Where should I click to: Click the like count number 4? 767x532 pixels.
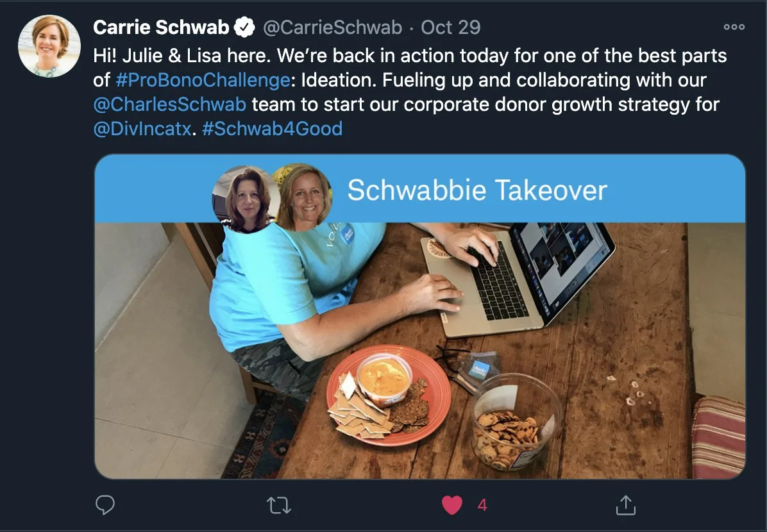click(x=482, y=505)
